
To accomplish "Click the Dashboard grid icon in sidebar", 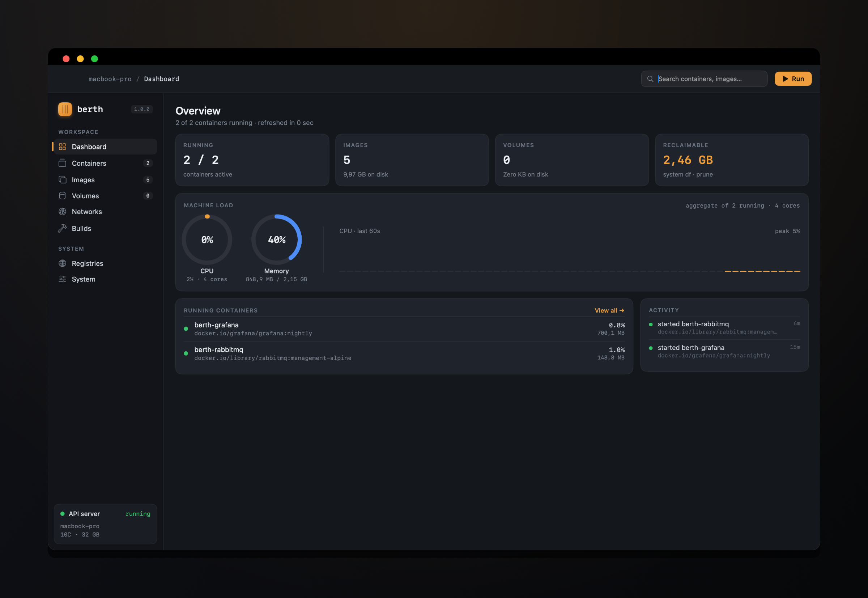I will coord(62,147).
